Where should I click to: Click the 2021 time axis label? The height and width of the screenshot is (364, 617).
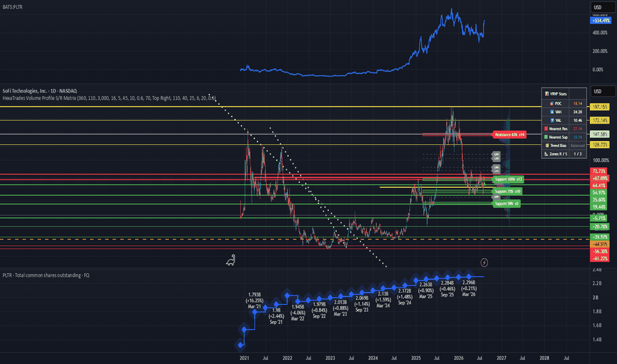pos(244,358)
